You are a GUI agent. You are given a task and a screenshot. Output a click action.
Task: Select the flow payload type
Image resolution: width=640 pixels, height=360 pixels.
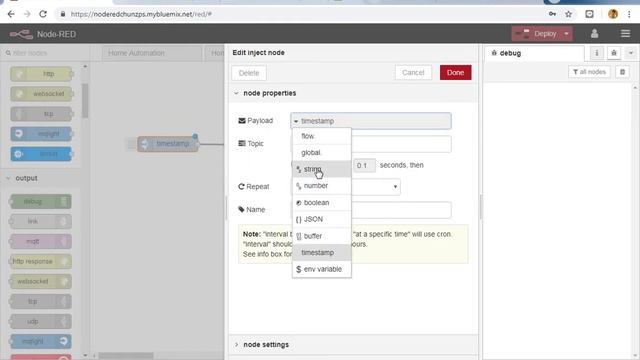[322, 136]
